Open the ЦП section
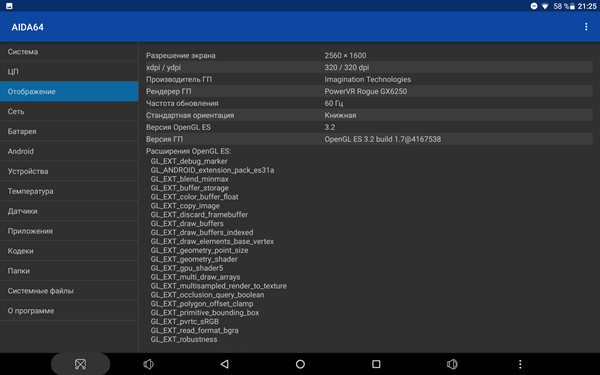Image resolution: width=600 pixels, height=375 pixels. click(x=69, y=72)
